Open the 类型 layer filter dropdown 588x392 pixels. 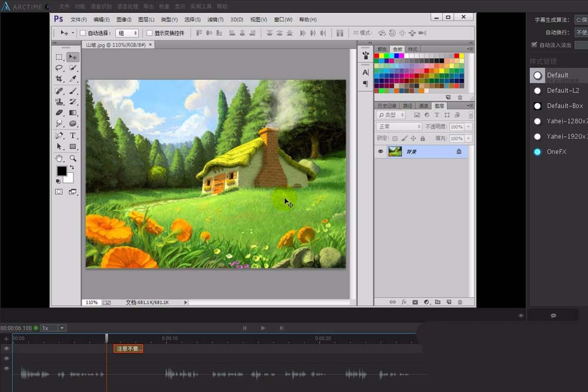(391, 115)
